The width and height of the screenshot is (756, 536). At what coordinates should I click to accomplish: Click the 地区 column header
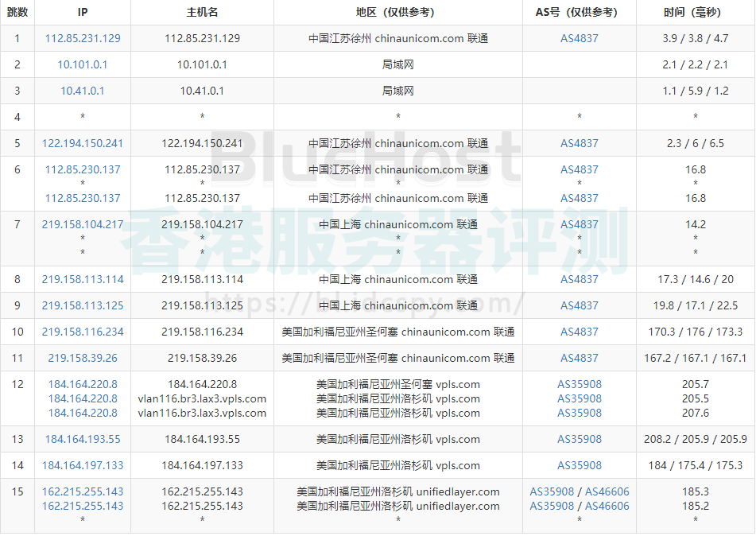[397, 12]
